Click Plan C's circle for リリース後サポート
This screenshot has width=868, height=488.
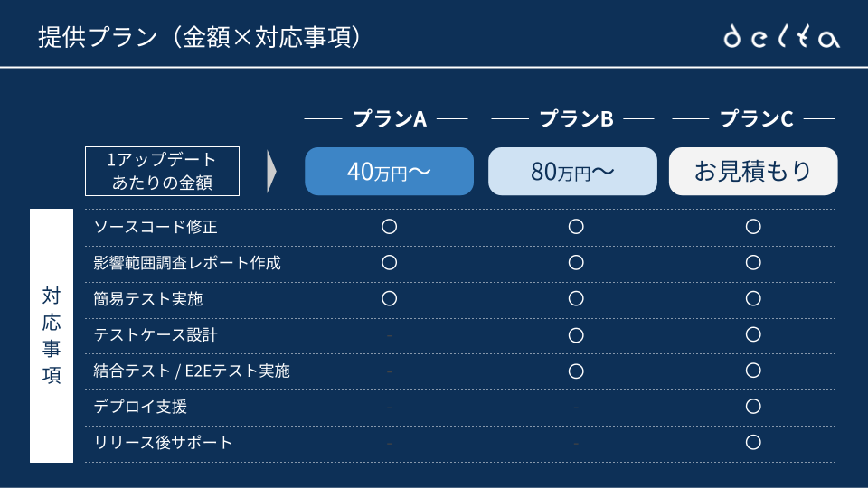(x=753, y=443)
